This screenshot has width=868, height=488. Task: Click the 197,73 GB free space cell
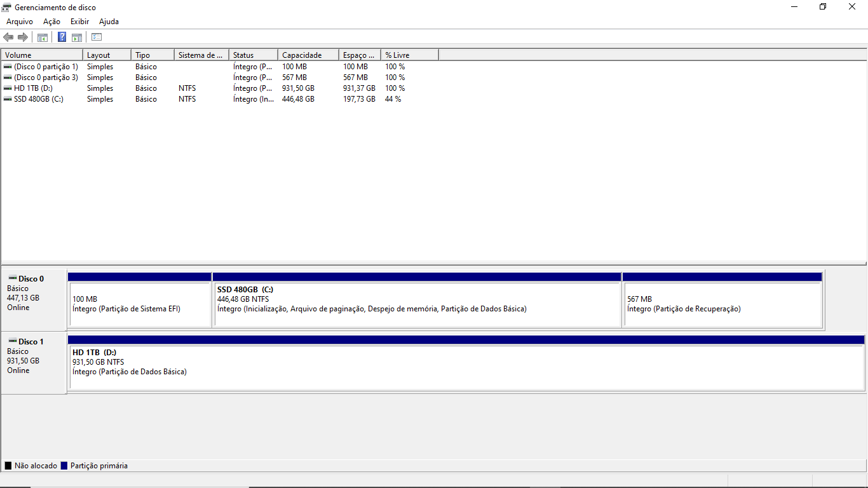pos(359,99)
